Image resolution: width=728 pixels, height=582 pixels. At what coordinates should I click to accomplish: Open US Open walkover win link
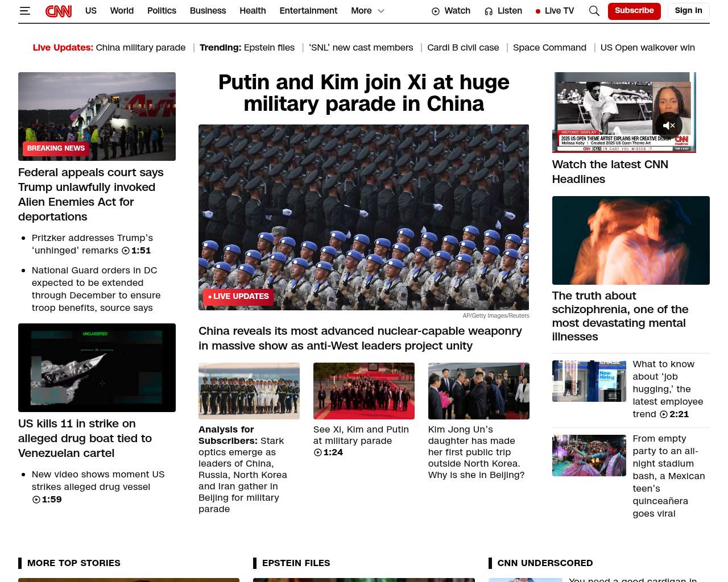pos(648,48)
